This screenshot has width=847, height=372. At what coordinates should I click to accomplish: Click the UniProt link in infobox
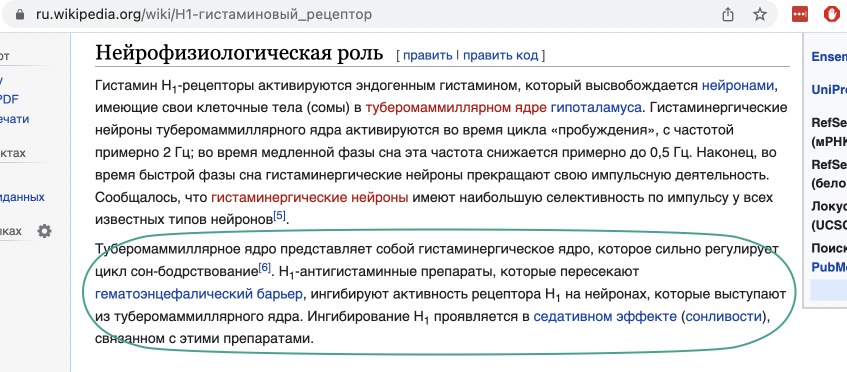(829, 90)
